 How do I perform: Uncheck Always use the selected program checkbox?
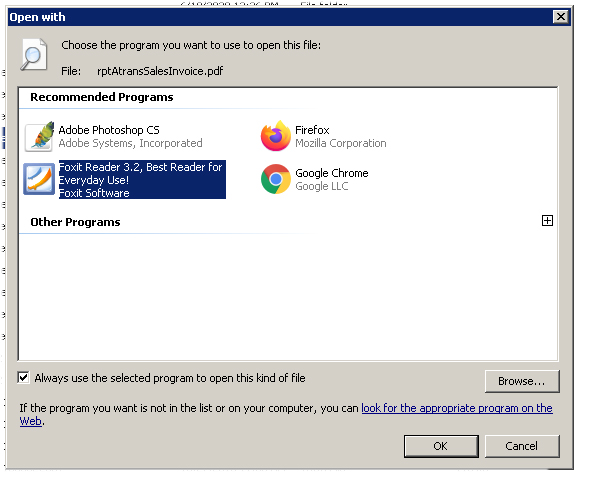23,378
